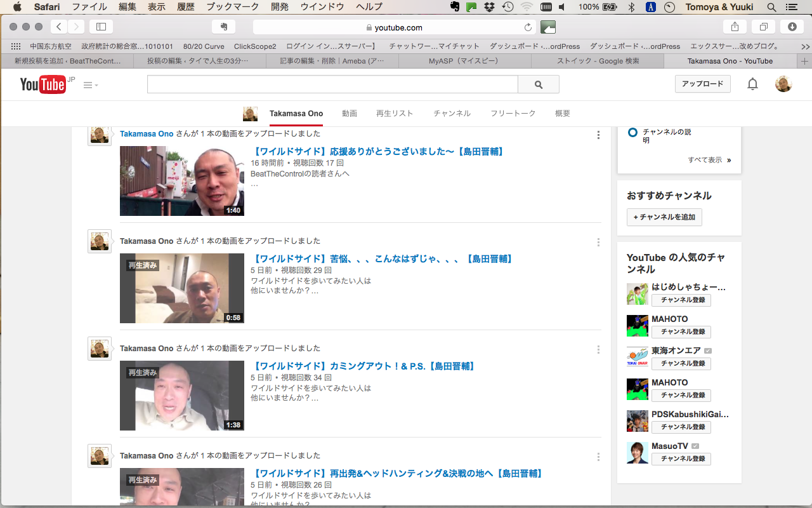Open the account avatar menu
This screenshot has height=508, width=812.
coord(783,84)
